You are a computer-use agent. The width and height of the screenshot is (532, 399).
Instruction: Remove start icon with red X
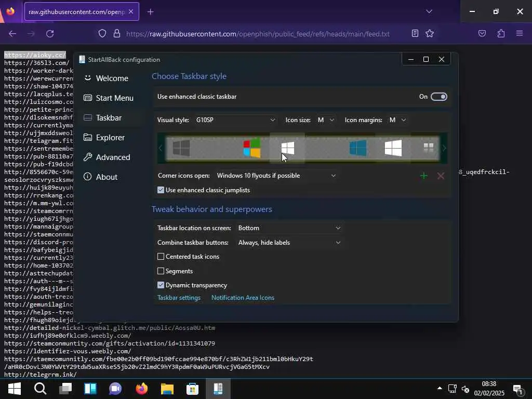441,176
